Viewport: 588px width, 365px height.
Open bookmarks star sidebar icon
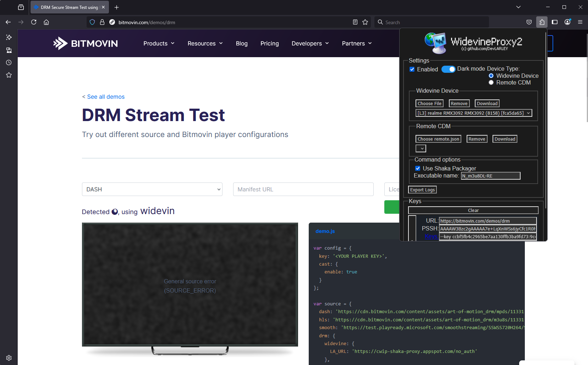(9, 75)
